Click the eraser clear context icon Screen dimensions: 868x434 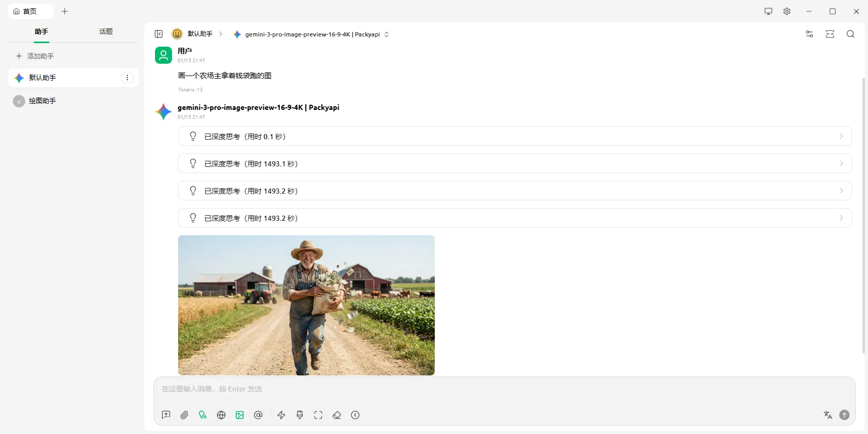point(337,415)
